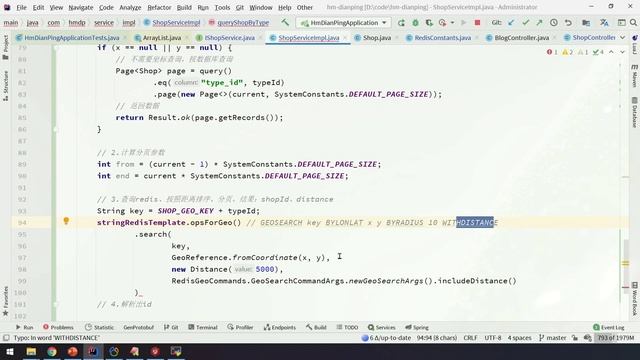Open the Endpoints tool window

pyautogui.click(x=280, y=327)
